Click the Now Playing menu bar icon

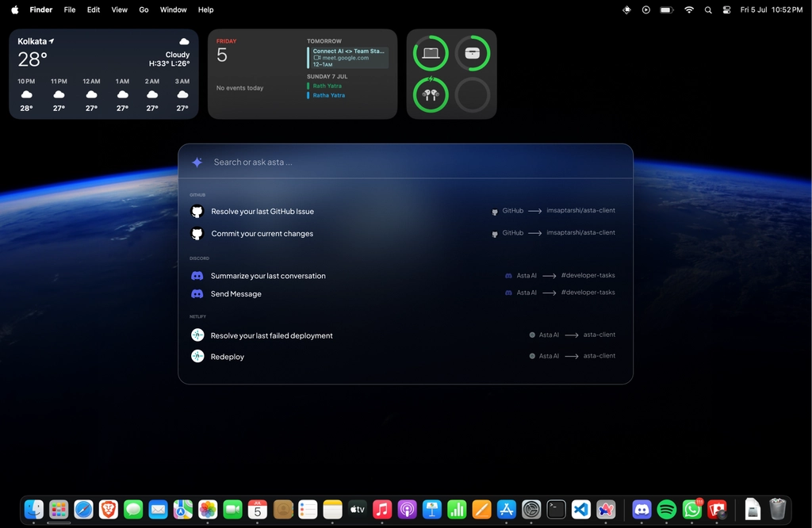(645, 10)
